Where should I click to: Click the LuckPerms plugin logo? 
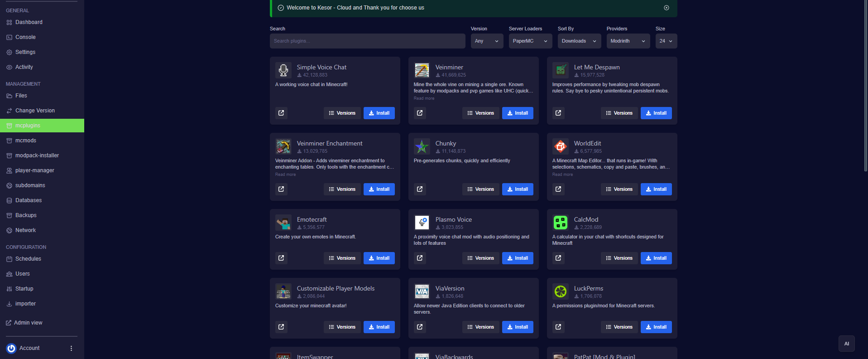pyautogui.click(x=561, y=291)
